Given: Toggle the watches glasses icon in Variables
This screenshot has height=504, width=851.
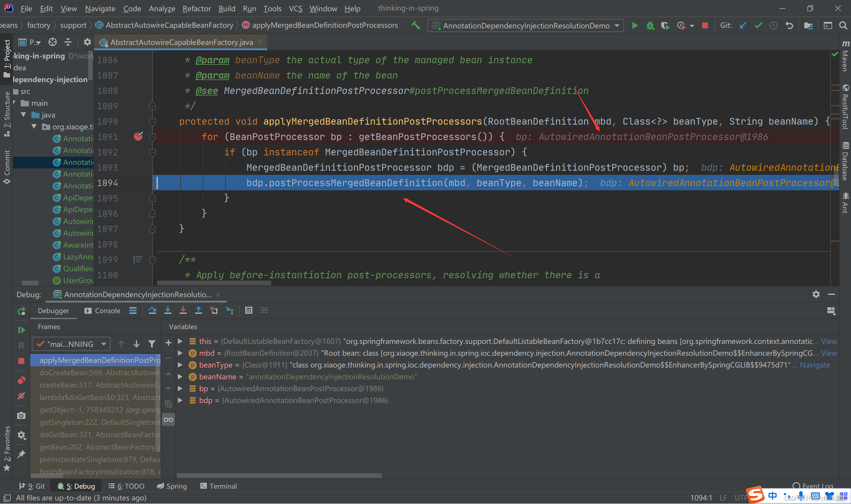Looking at the screenshot, I should click(x=168, y=420).
